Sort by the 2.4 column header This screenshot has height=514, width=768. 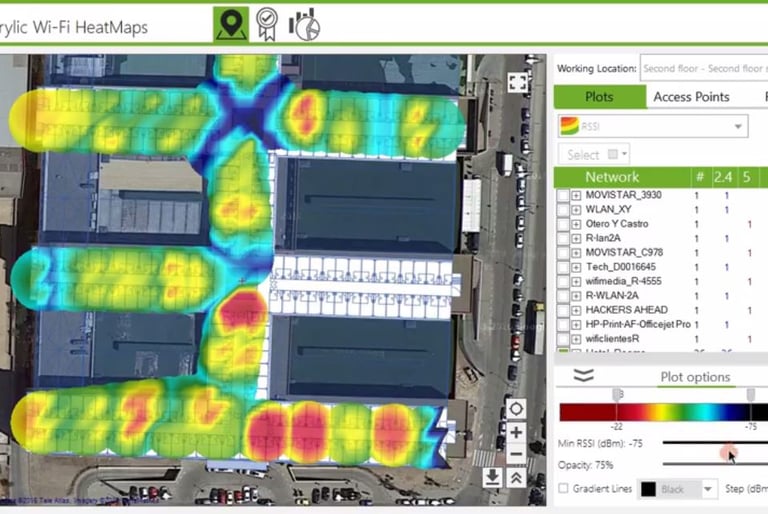[722, 177]
